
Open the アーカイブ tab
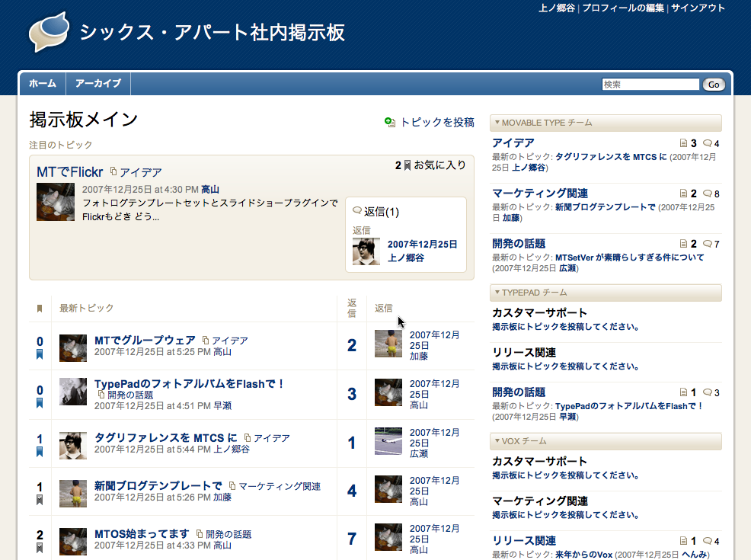[98, 84]
